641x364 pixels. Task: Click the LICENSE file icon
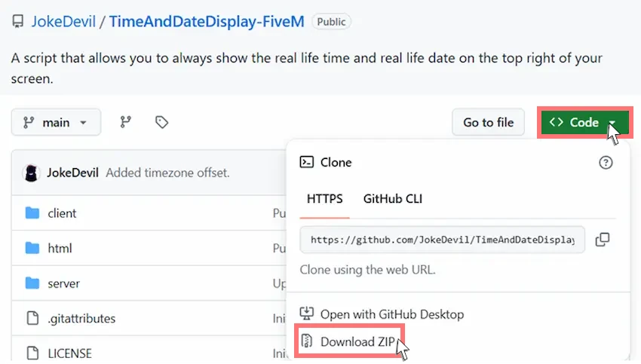click(x=32, y=353)
